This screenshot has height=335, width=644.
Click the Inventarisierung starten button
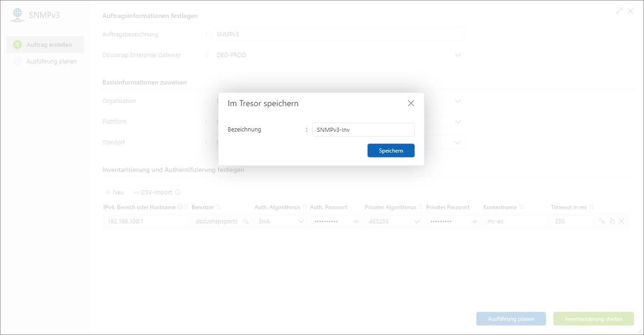point(594,318)
